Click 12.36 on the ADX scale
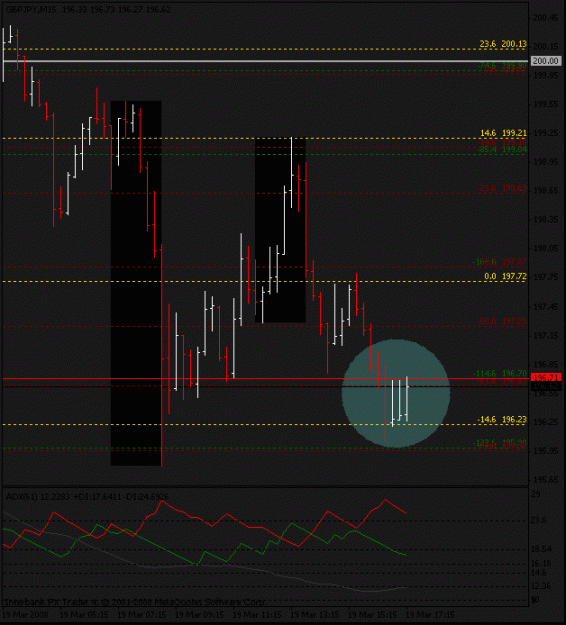This screenshot has height=625, width=566. 542,586
